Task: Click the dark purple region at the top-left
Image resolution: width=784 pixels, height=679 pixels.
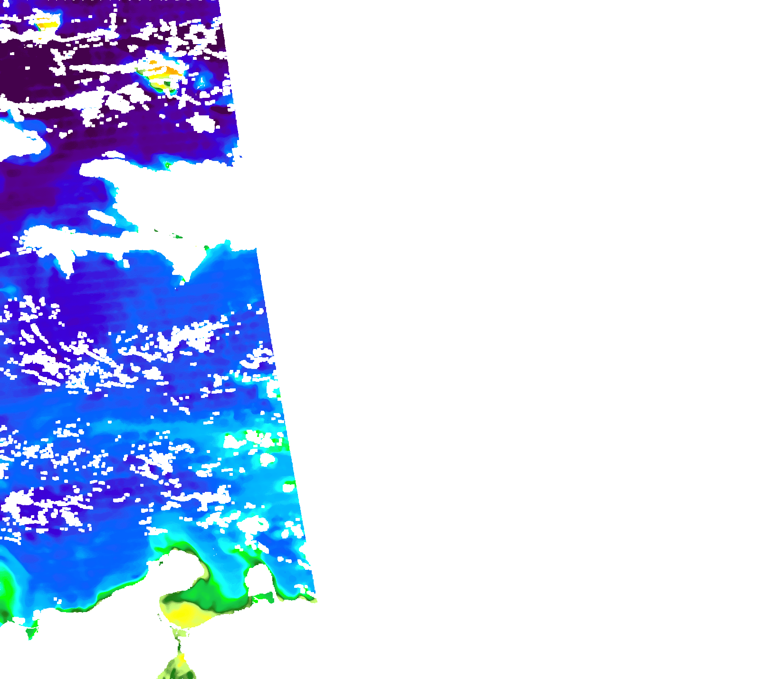Action: coord(24,71)
